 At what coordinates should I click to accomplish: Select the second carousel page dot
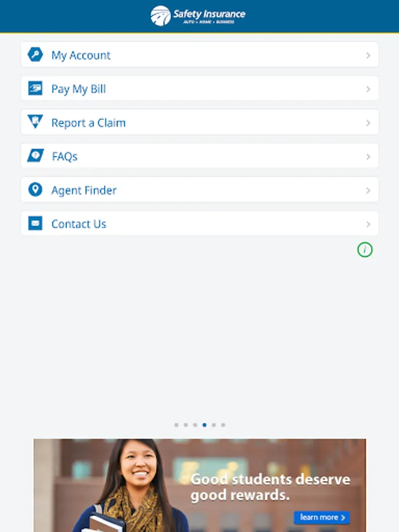[186, 425]
